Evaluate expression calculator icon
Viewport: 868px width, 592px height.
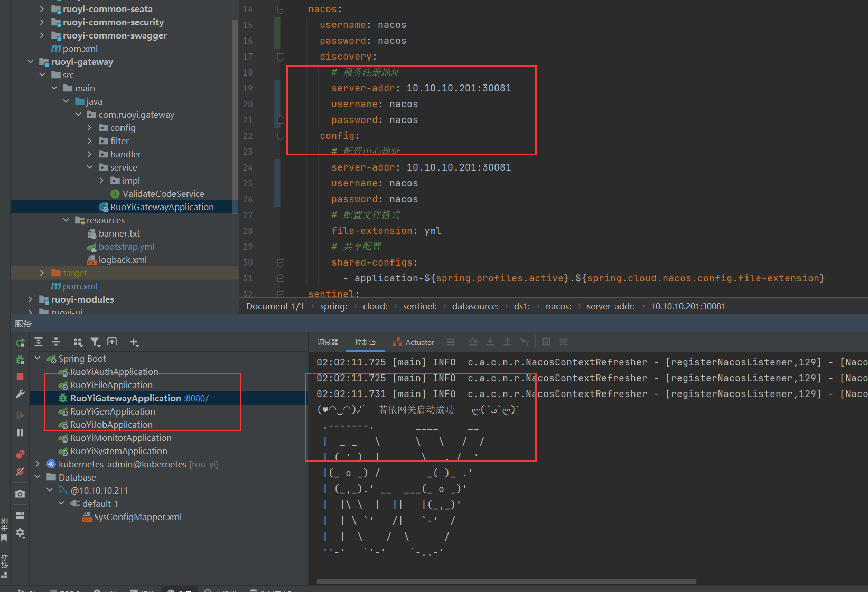click(546, 342)
